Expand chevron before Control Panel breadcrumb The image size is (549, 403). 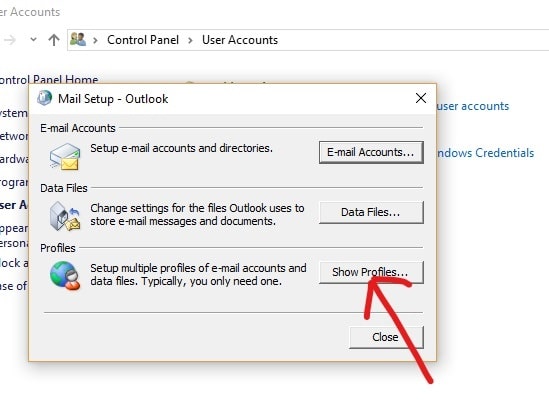[x=95, y=40]
